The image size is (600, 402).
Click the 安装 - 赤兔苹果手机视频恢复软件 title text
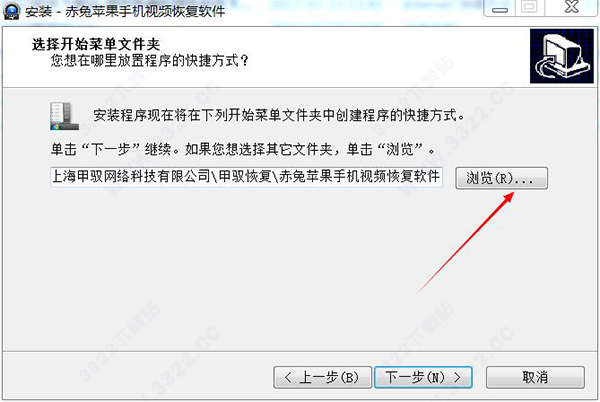(x=126, y=11)
